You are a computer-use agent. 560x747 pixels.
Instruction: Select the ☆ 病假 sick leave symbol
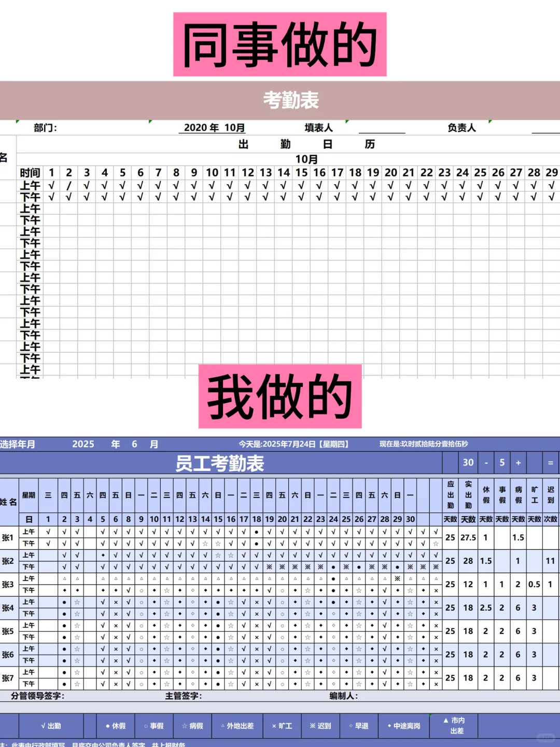(192, 726)
